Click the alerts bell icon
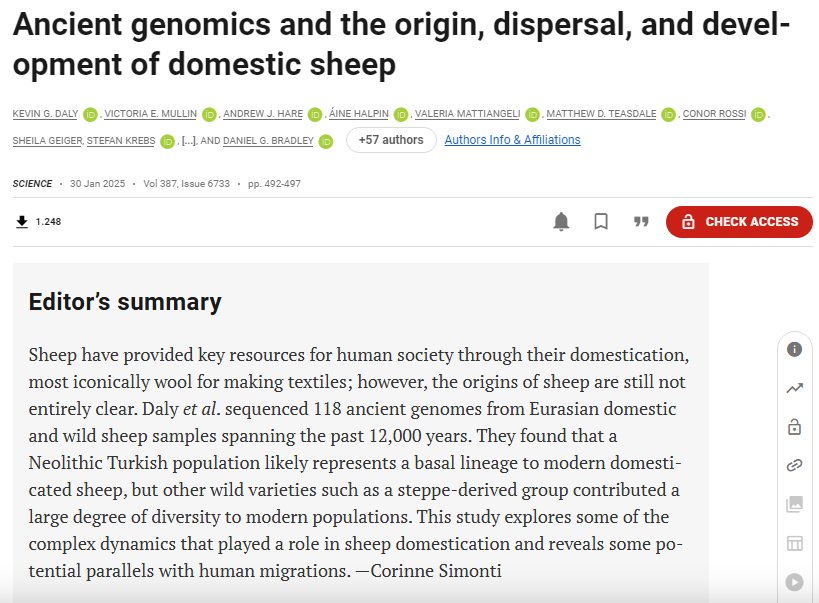819x603 pixels. pos(561,222)
